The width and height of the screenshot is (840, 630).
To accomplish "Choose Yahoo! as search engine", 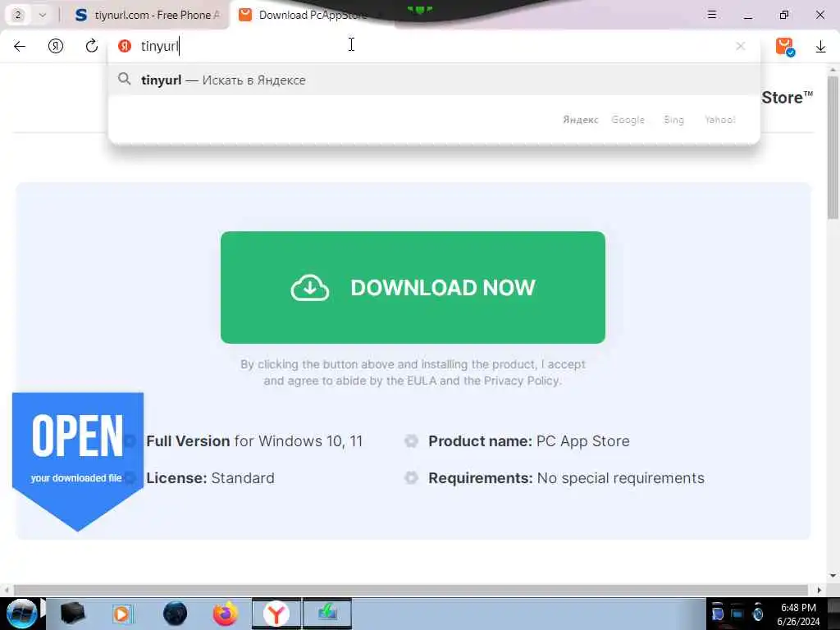I will (720, 120).
